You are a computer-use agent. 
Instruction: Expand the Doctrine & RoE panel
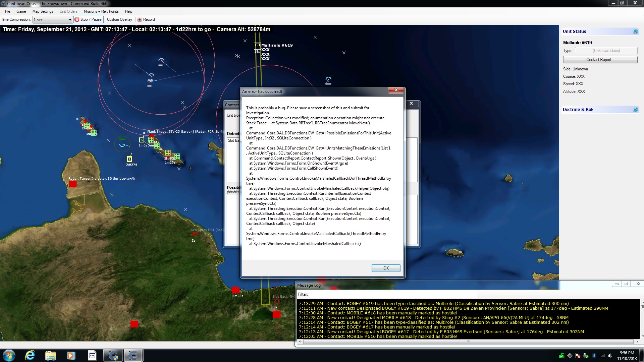coord(635,110)
